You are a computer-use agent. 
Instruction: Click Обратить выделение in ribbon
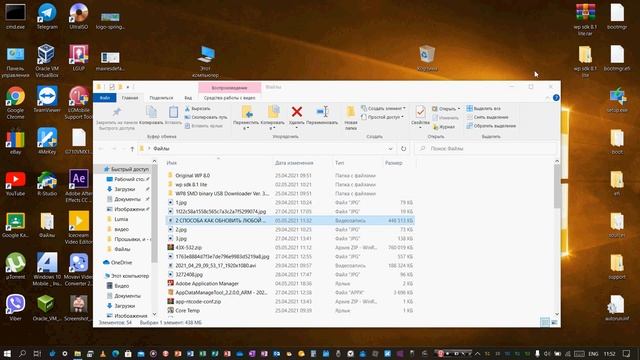tap(491, 126)
